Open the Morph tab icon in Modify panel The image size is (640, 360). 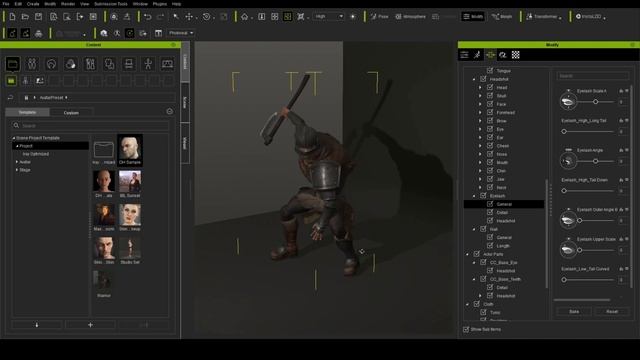[490, 55]
